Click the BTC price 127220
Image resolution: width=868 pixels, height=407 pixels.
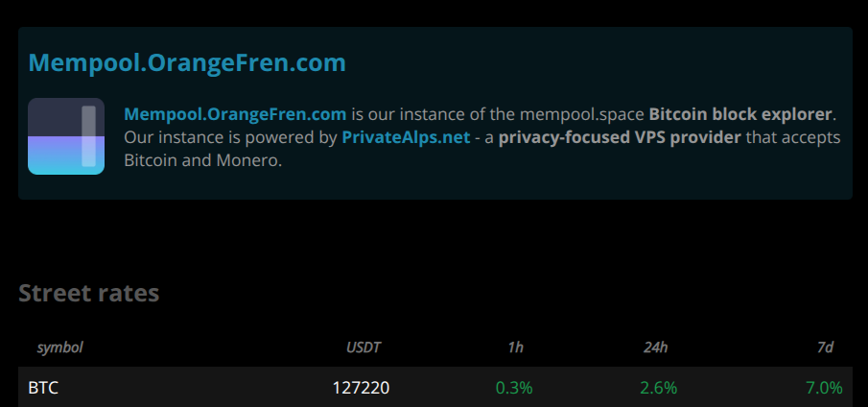coord(361,388)
